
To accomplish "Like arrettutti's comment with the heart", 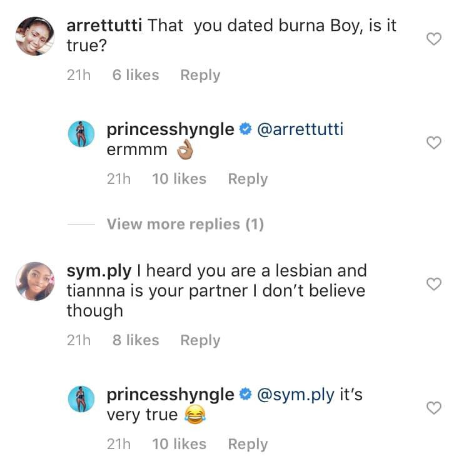I will tap(433, 39).
